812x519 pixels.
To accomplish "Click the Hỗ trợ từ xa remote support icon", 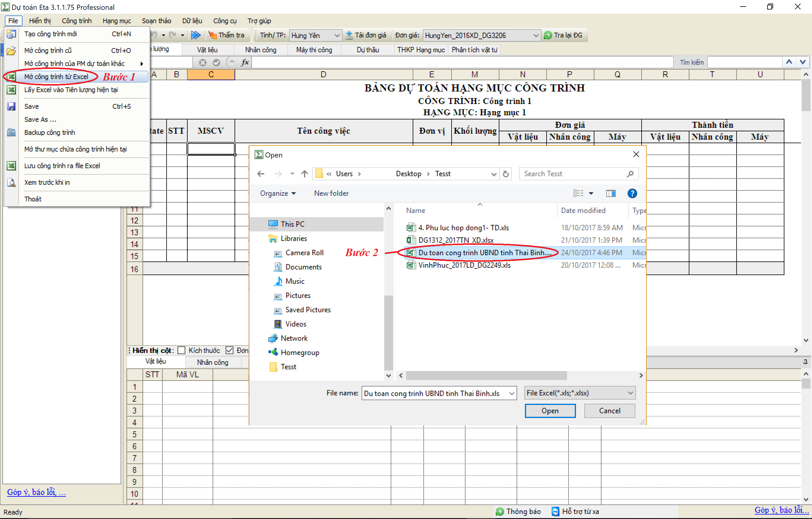I will coord(555,512).
